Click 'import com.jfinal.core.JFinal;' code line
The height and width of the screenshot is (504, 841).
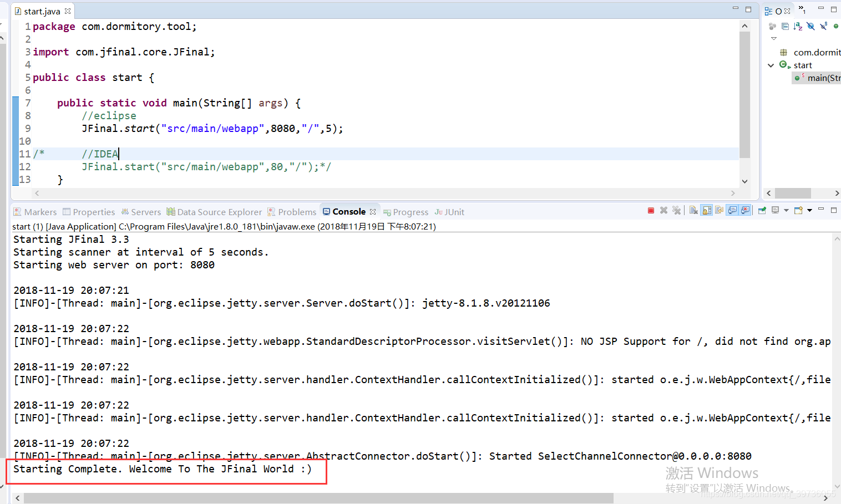coord(124,52)
